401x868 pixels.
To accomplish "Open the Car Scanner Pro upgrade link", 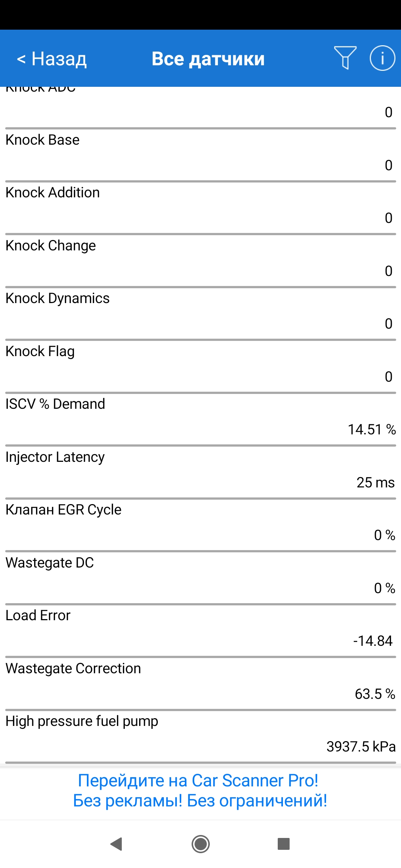I will tap(200, 790).
